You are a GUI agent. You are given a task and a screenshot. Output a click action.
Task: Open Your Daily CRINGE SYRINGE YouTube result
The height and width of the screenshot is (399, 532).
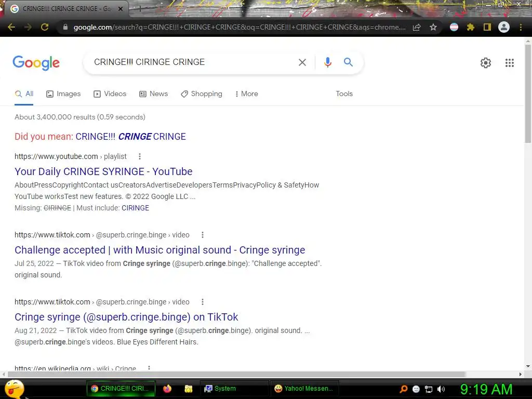point(103,171)
